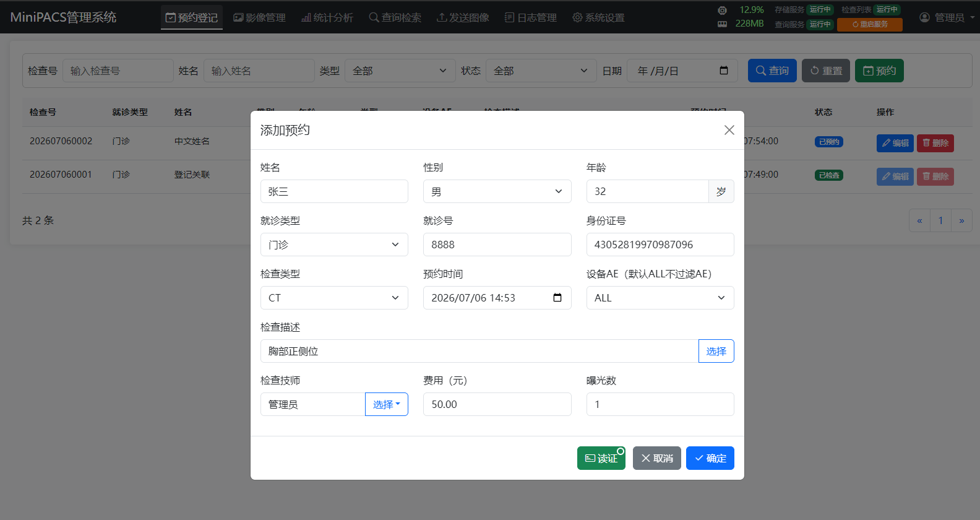Click the 检查号 cell 202607060002
Screen dimensions: 980x520
[x=61, y=141]
